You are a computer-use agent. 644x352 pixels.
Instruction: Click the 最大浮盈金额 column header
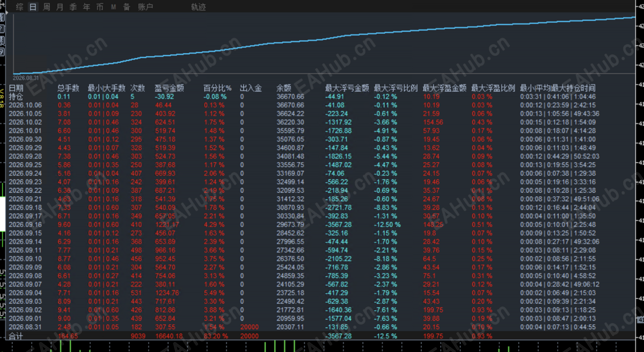[445, 88]
